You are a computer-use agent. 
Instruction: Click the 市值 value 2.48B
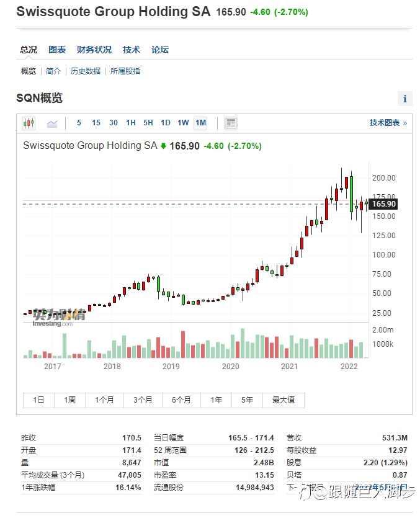264,463
